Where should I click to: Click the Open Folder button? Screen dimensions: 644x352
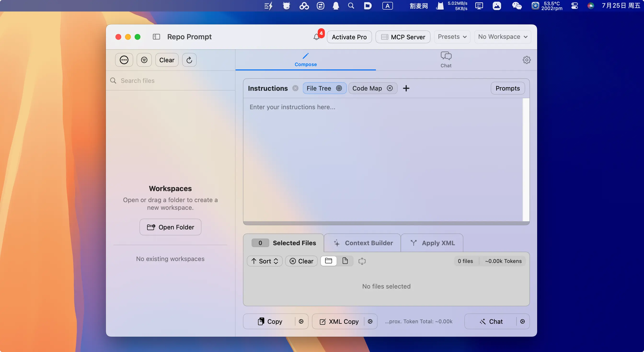point(170,227)
